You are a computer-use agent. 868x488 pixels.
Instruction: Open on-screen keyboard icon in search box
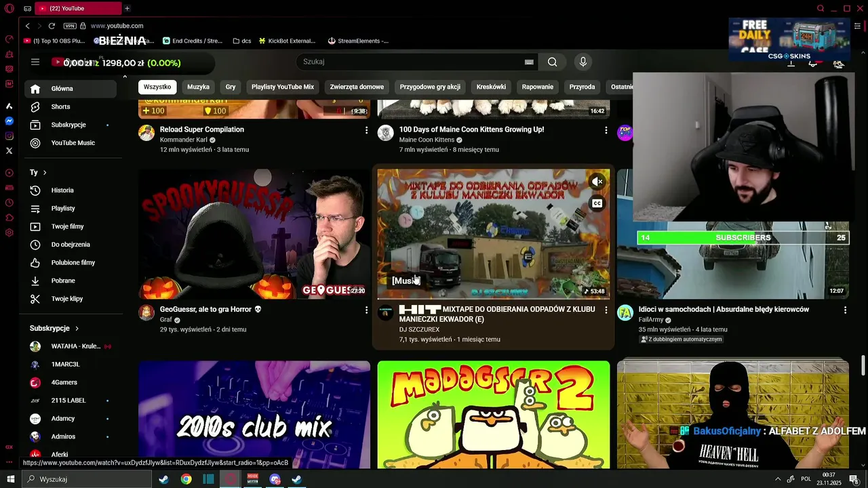pos(529,62)
